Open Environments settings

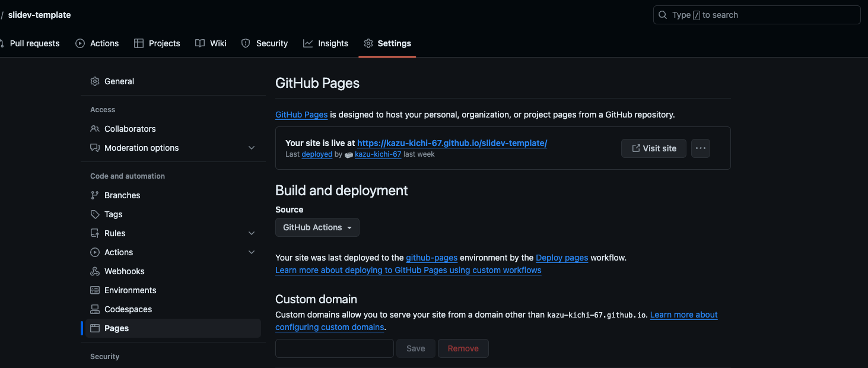click(x=173, y=290)
